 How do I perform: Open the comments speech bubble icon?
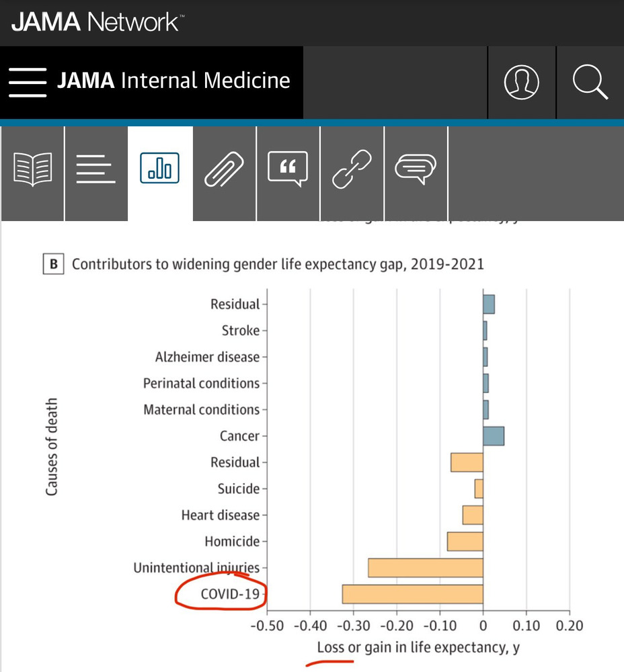[x=416, y=168]
